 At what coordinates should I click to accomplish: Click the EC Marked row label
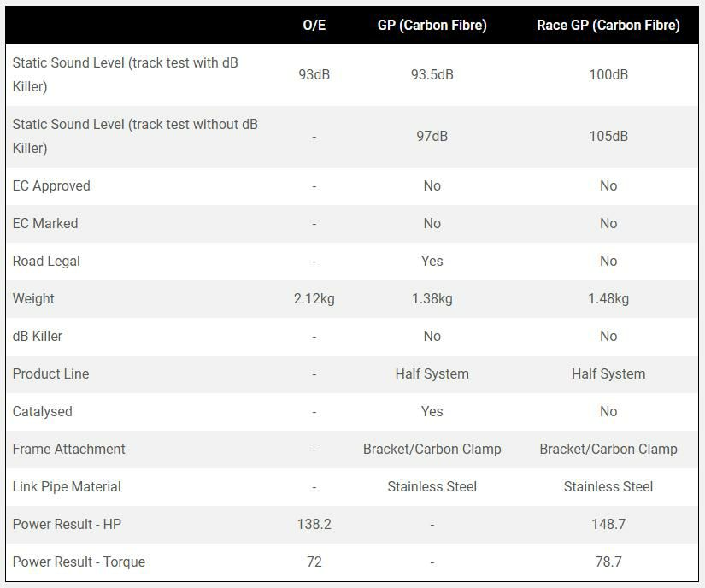pyautogui.click(x=45, y=223)
